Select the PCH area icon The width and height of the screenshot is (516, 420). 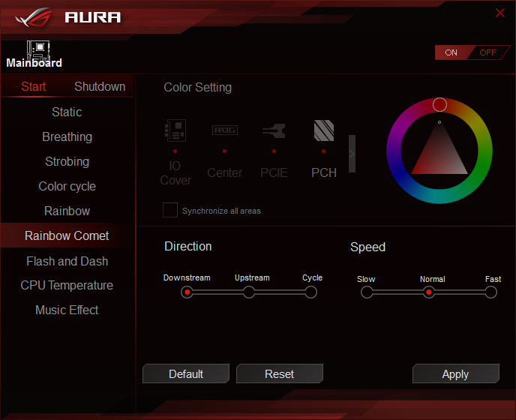click(x=324, y=130)
